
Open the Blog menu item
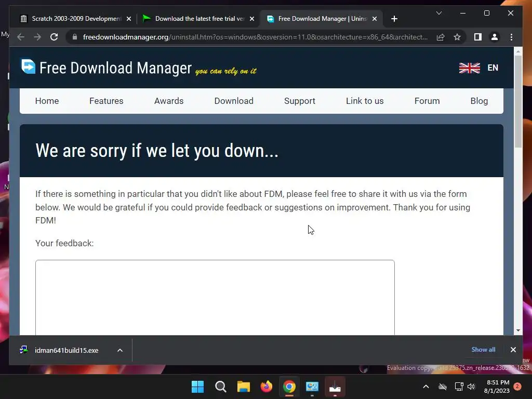click(479, 101)
